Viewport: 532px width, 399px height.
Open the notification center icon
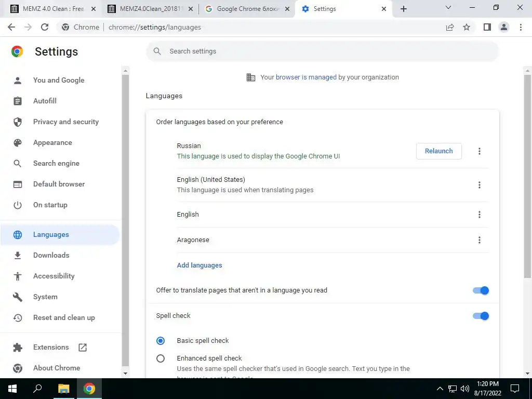515,389
